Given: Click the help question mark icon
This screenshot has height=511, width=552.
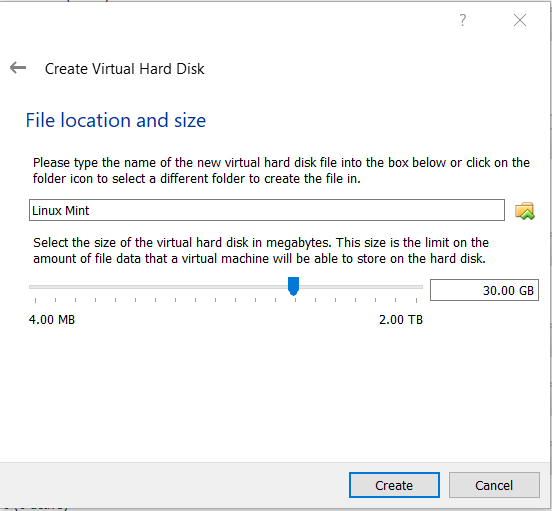Looking at the screenshot, I should [463, 20].
